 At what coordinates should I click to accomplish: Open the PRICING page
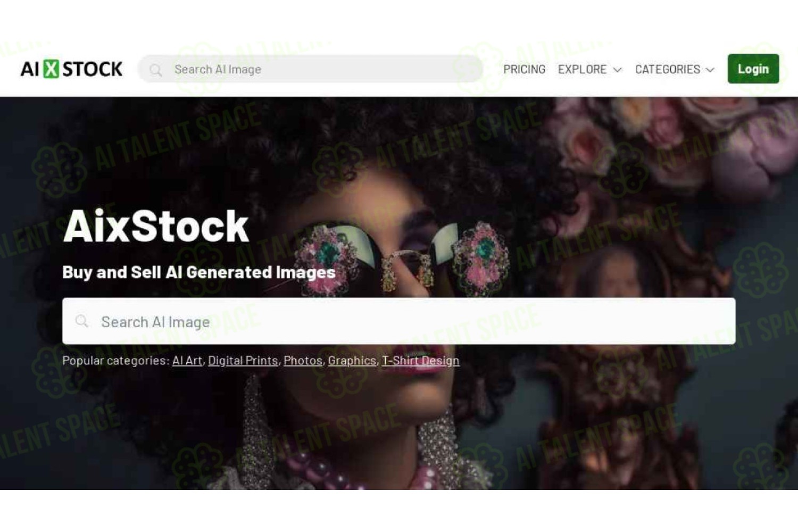click(524, 69)
